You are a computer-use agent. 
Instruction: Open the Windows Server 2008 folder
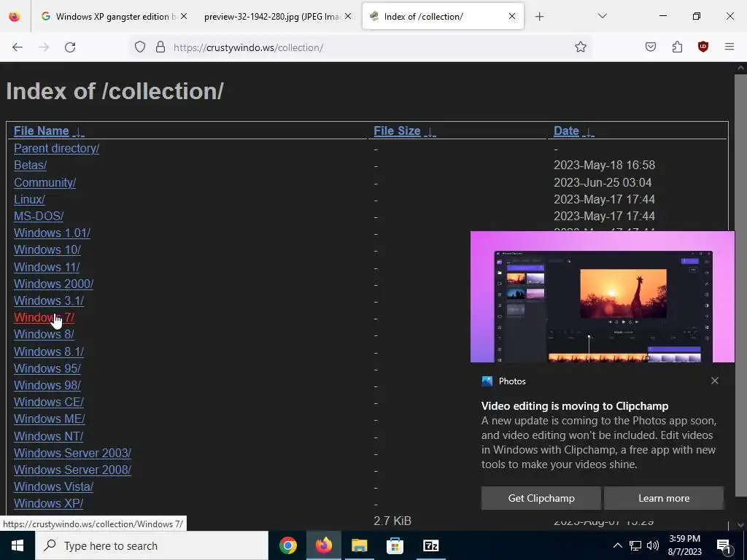(72, 470)
